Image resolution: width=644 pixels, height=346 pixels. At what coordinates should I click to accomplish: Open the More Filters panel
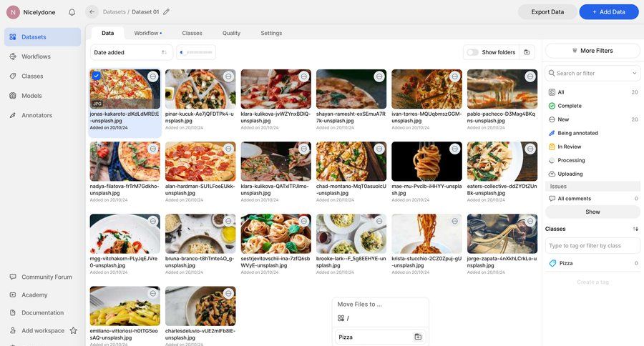pos(592,51)
